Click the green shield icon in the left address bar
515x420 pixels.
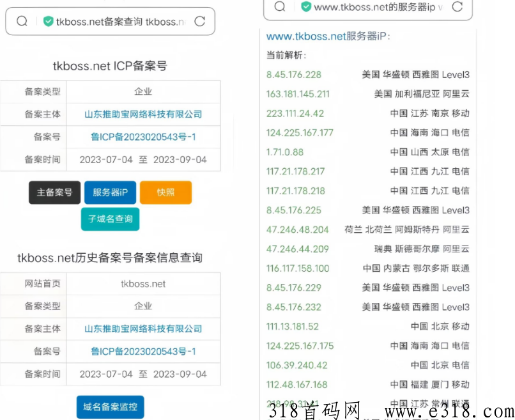[x=49, y=21]
